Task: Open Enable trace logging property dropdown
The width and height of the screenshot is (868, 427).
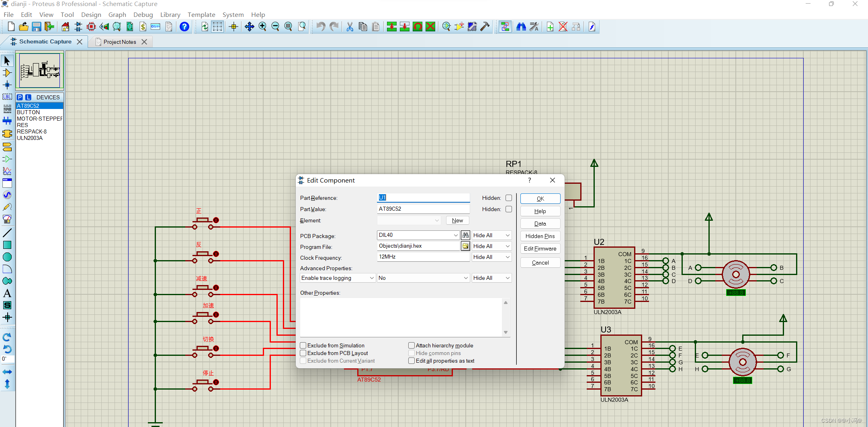Action: click(338, 278)
